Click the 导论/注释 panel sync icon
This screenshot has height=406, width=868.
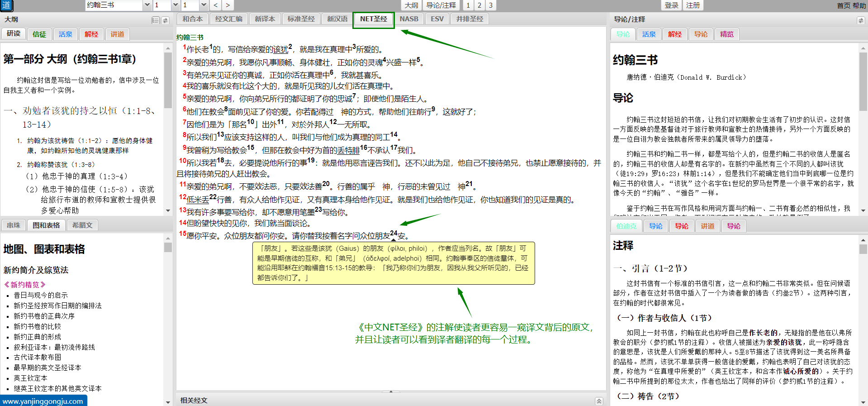pos(861,20)
